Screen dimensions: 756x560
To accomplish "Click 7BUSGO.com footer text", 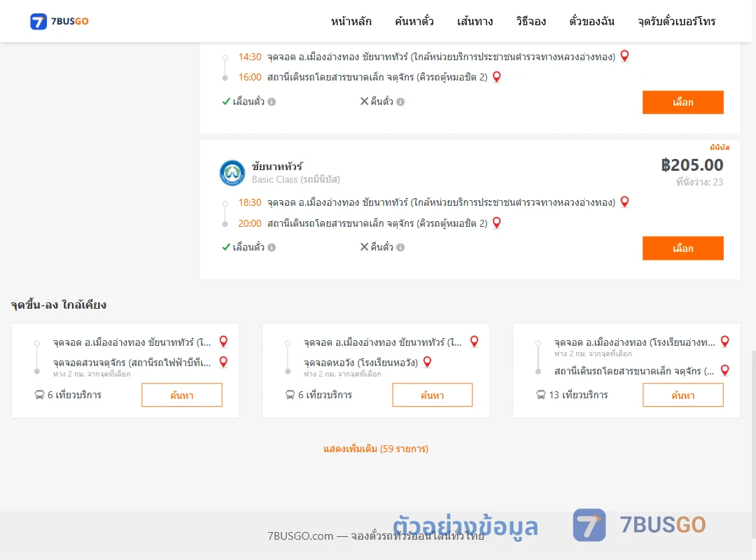I will [x=376, y=536].
